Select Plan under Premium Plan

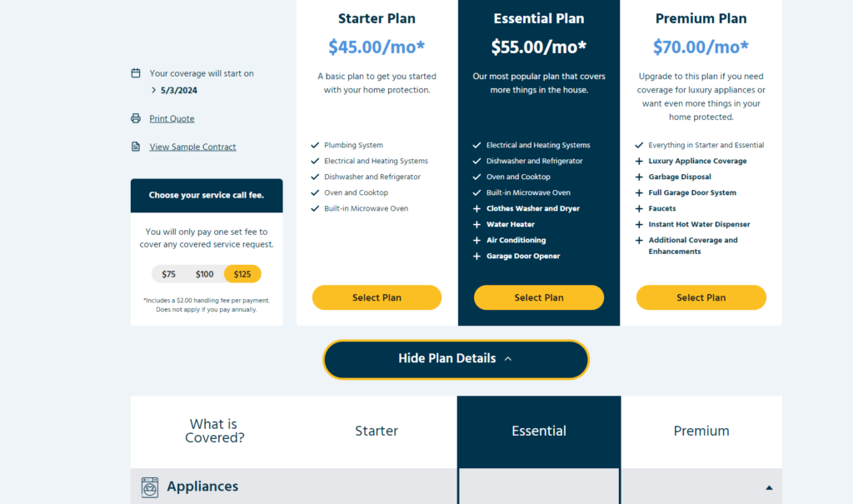coord(701,297)
